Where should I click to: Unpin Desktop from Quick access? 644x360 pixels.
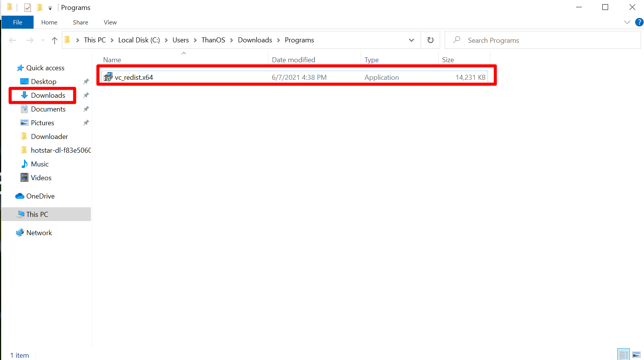[x=86, y=82]
